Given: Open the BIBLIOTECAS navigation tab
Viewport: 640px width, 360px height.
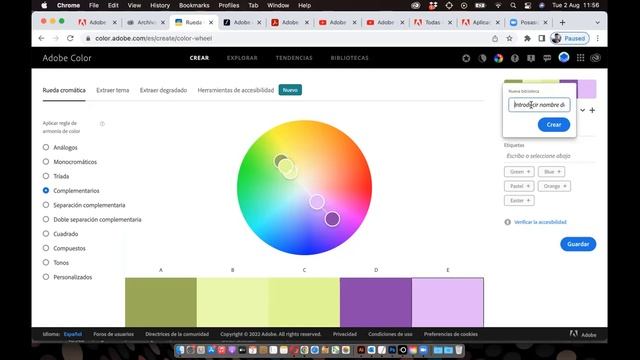Looking at the screenshot, I should [x=349, y=58].
